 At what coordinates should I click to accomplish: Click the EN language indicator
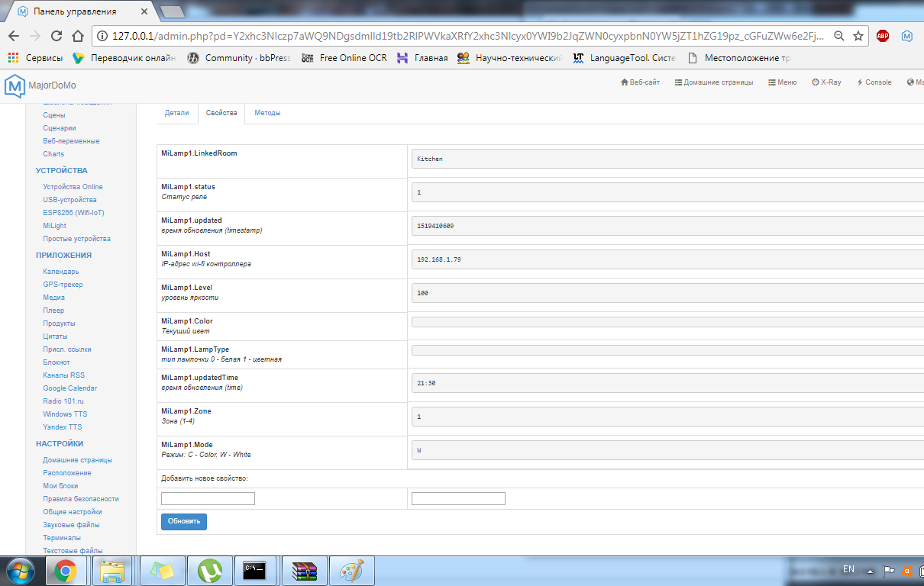[848, 569]
